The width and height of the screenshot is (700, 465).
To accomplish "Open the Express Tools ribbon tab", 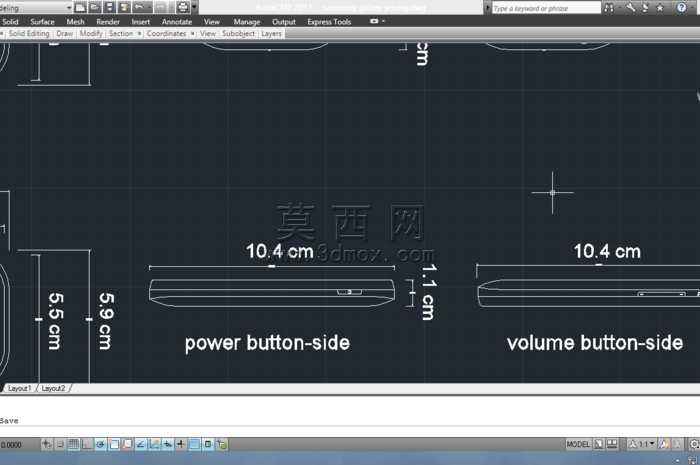I will [x=329, y=21].
